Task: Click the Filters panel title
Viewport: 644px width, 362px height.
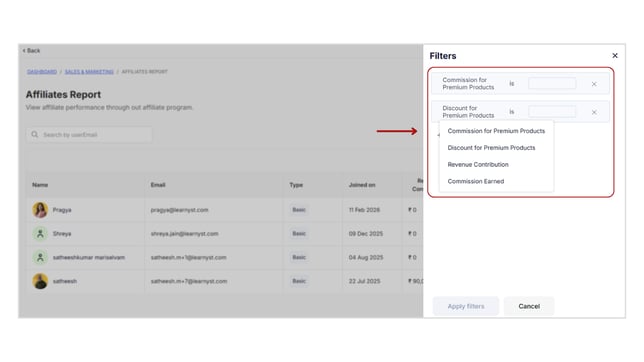Action: [x=443, y=56]
